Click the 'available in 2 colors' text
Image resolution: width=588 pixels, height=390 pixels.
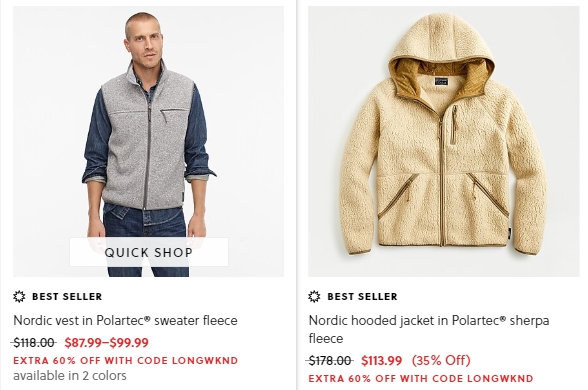(x=70, y=375)
